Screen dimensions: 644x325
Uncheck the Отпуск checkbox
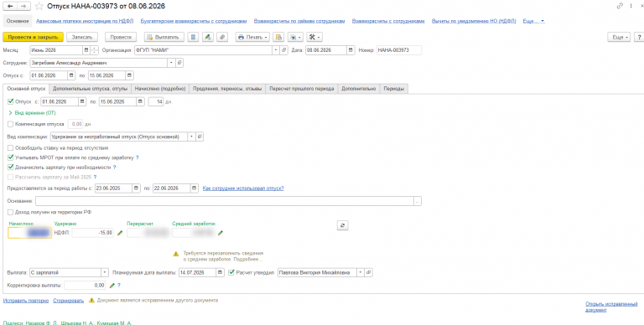pos(11,101)
